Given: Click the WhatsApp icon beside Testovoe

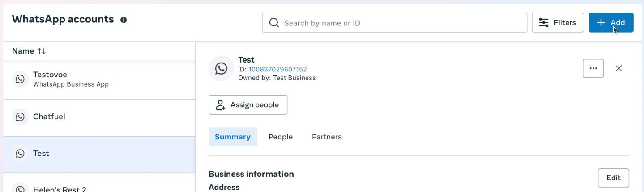Looking at the screenshot, I should point(20,79).
